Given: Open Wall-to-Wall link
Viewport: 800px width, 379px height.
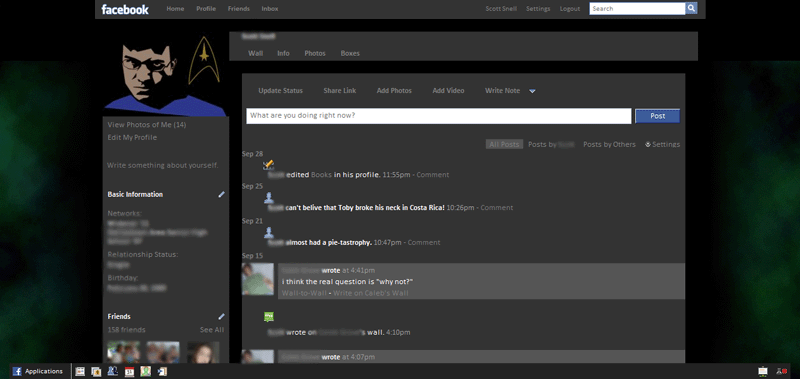Looking at the screenshot, I should pyautogui.click(x=304, y=293).
